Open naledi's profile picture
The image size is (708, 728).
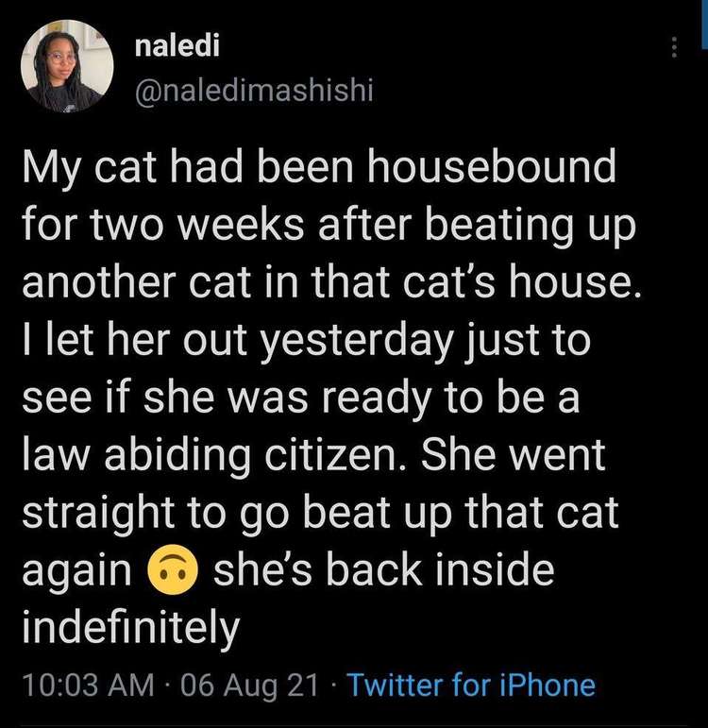(x=67, y=66)
